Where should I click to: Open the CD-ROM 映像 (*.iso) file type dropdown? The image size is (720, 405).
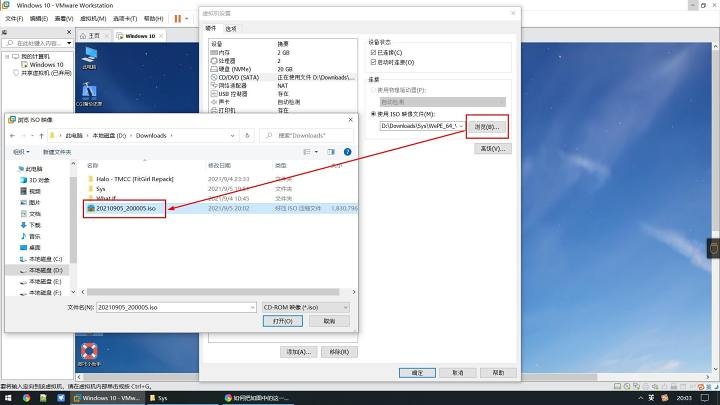[306, 307]
